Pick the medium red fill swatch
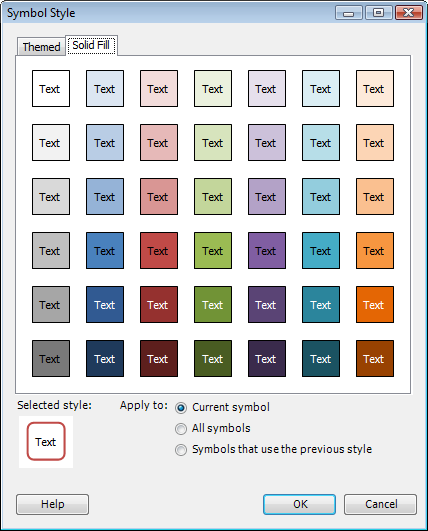428x531 pixels. click(159, 250)
